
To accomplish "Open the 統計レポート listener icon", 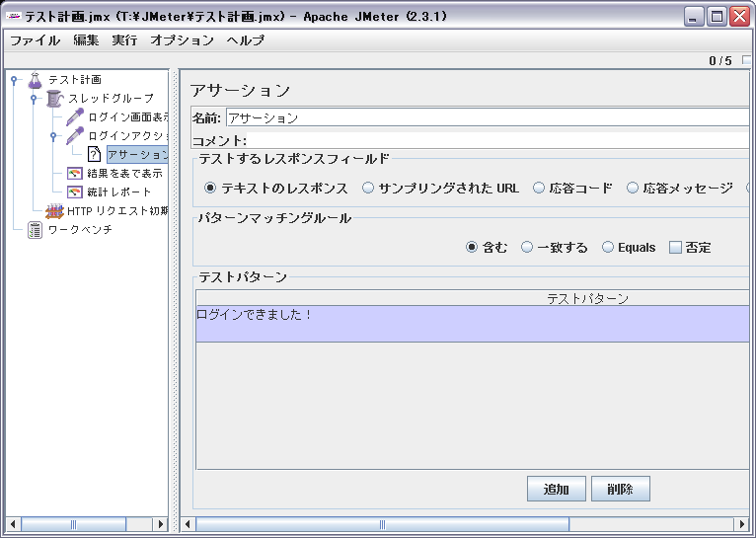I will (74, 192).
